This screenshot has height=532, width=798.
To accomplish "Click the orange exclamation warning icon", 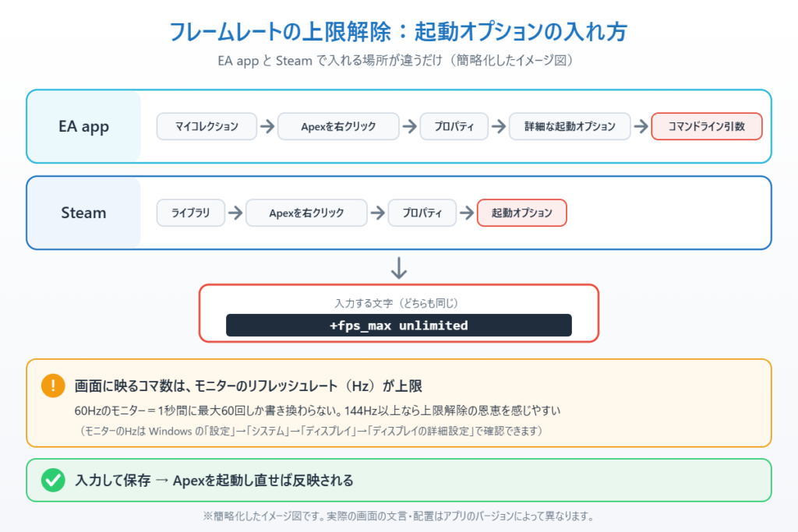I will point(53,386).
